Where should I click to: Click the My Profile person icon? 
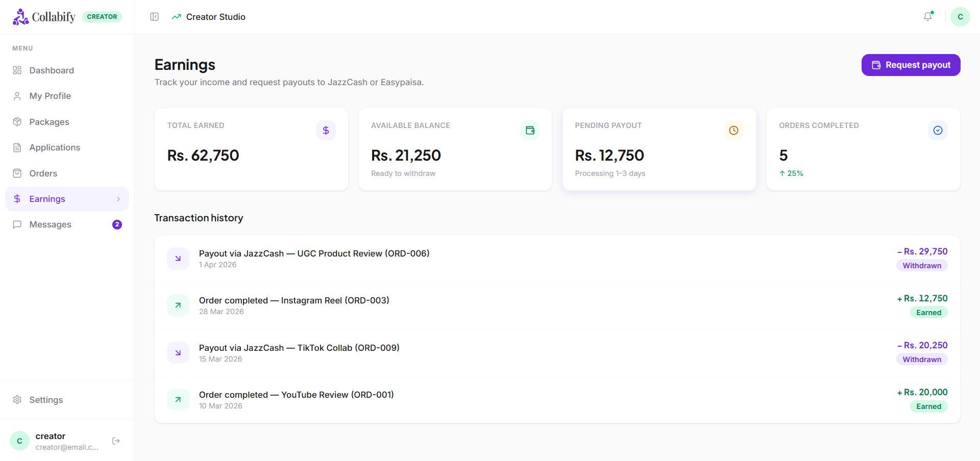coord(17,96)
